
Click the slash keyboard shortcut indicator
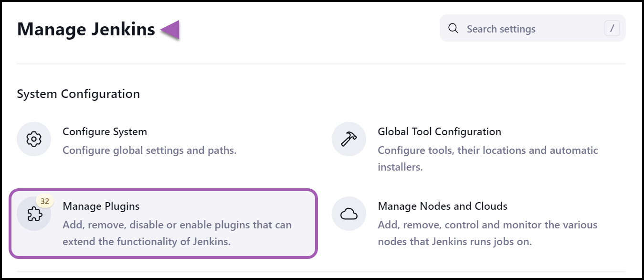pos(612,29)
